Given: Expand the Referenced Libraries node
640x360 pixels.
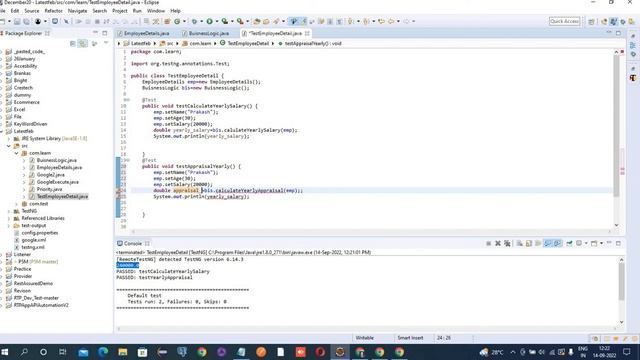Looking at the screenshot, I should coord(9,218).
